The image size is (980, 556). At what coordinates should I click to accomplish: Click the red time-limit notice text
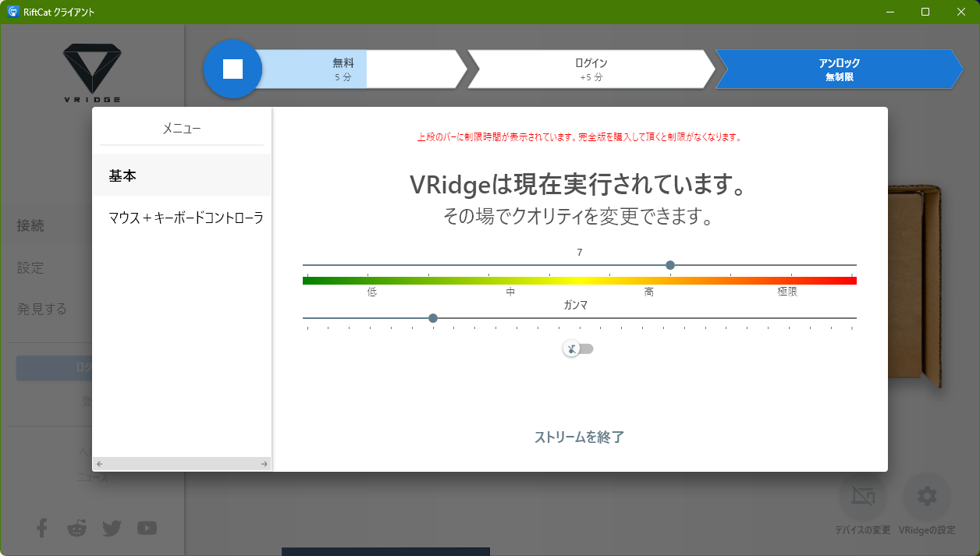[579, 137]
